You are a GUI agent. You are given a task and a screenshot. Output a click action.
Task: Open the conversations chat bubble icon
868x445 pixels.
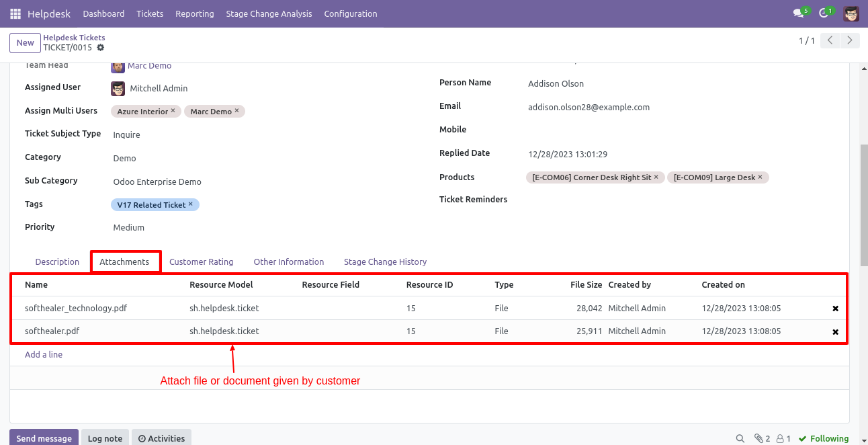[x=798, y=13]
